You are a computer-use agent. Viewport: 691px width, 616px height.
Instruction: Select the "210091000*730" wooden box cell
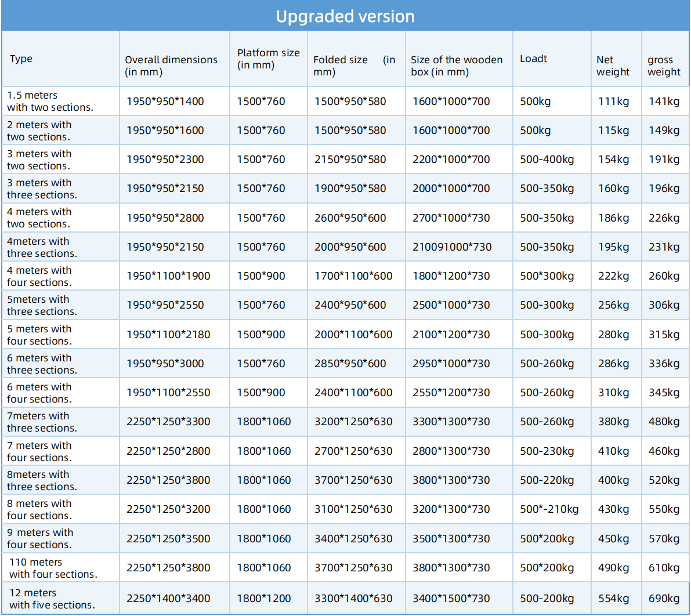coord(451,247)
